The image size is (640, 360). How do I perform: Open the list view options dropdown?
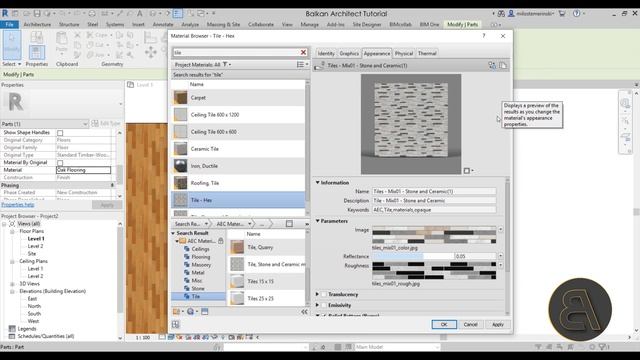302,64
